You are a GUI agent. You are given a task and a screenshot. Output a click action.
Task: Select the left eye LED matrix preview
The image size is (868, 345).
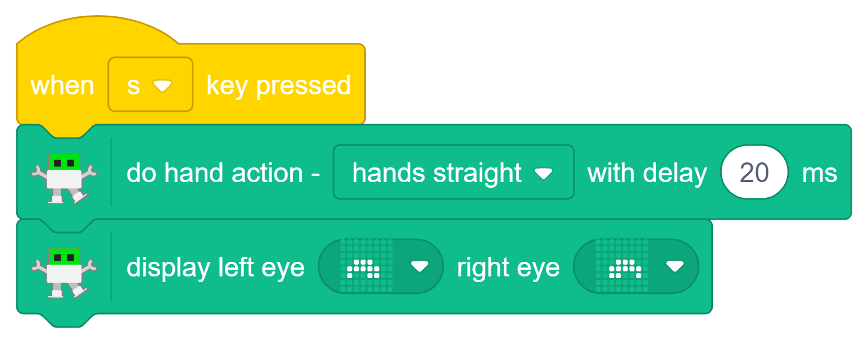367,266
